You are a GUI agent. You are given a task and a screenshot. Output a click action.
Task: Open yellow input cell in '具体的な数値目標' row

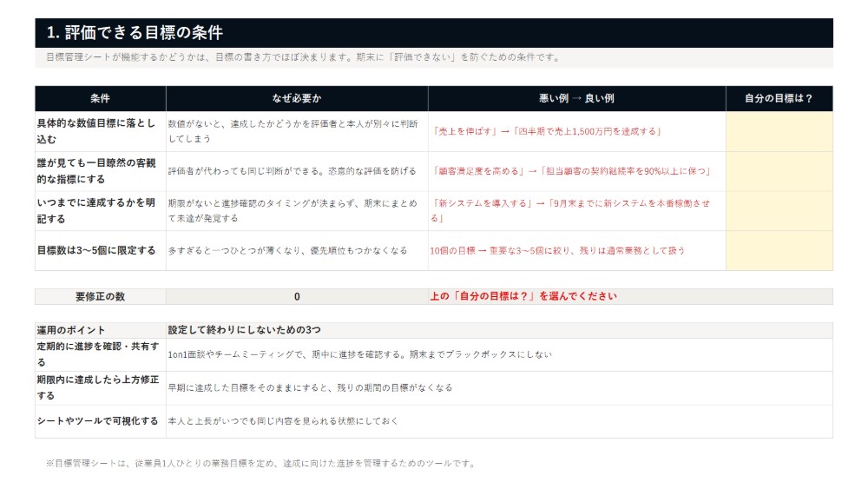pyautogui.click(x=779, y=131)
